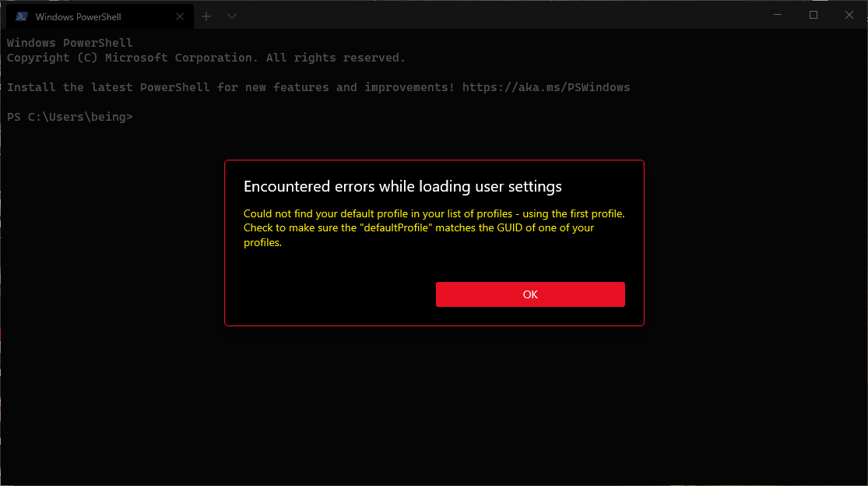Viewport: 868px width, 486px height.
Task: Open a new tab with the plus icon
Action: 206,16
